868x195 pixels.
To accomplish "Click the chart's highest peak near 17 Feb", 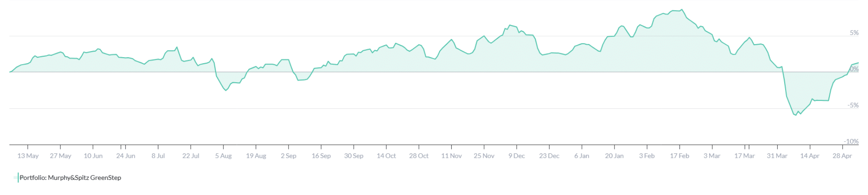I will (x=682, y=10).
